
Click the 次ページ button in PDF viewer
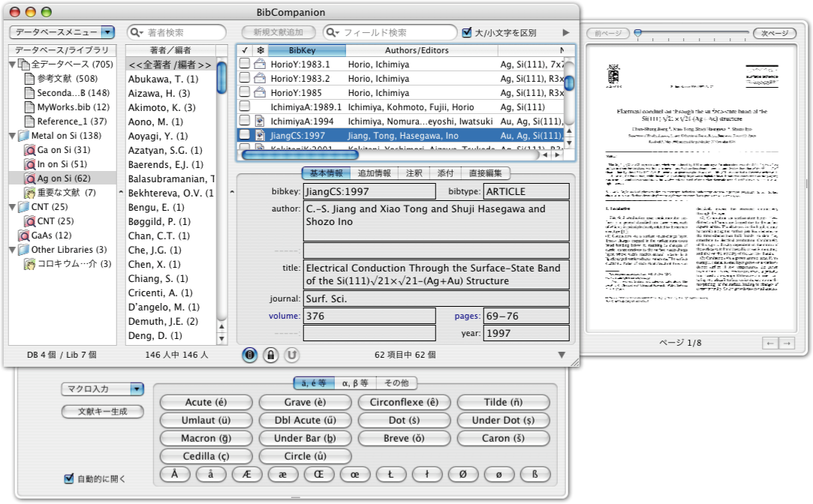[x=775, y=33]
